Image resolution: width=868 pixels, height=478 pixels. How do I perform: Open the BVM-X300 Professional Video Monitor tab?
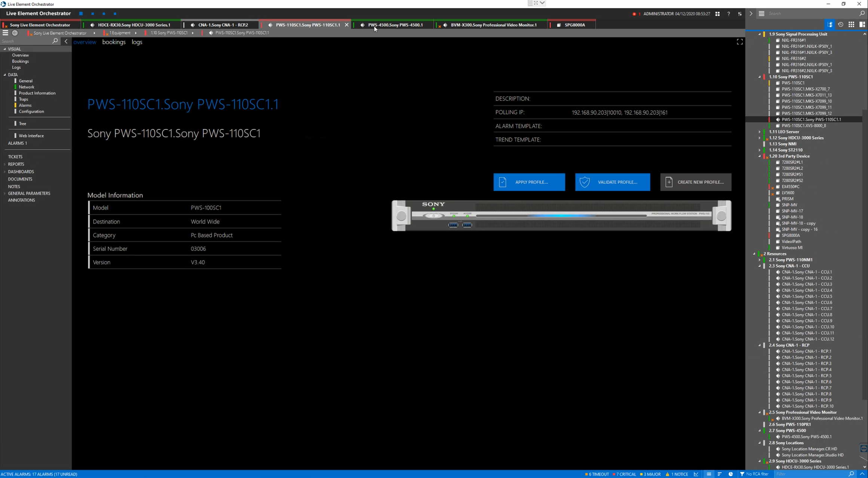(x=491, y=25)
